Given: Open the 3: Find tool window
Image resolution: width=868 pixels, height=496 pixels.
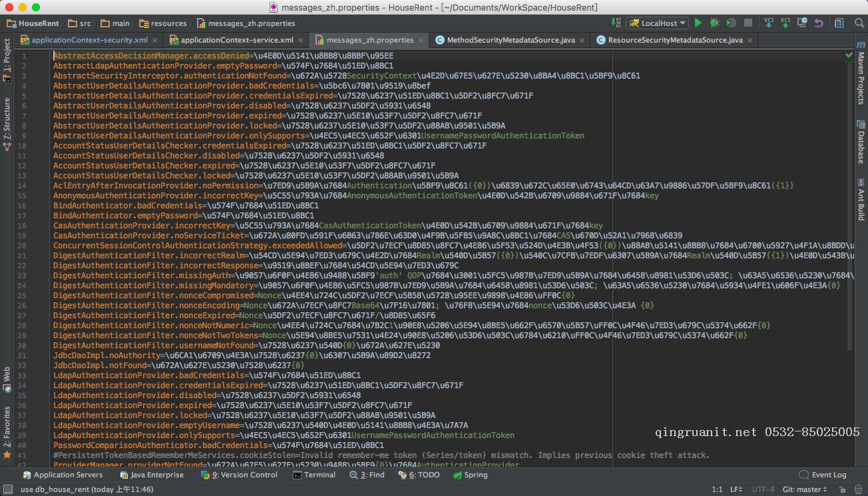Looking at the screenshot, I should 367,475.
